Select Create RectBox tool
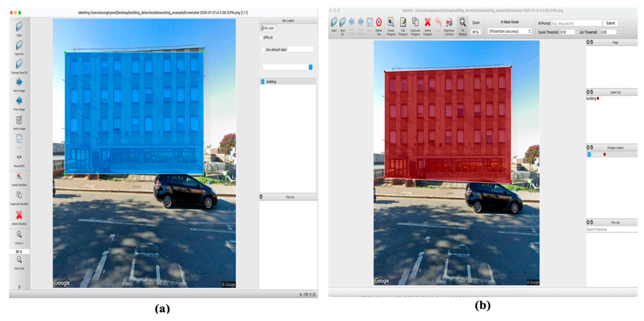Viewport: 644px width, 321px height. point(19,176)
